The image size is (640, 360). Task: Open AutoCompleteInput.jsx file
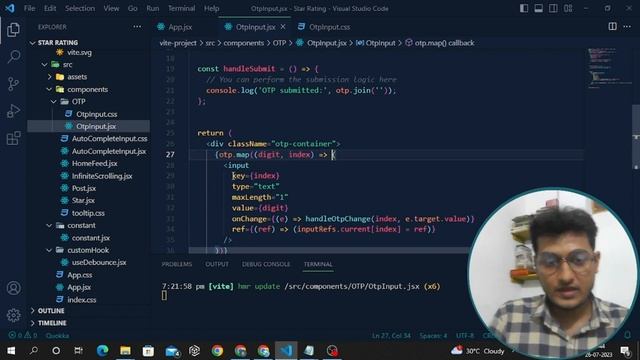[x=109, y=151]
